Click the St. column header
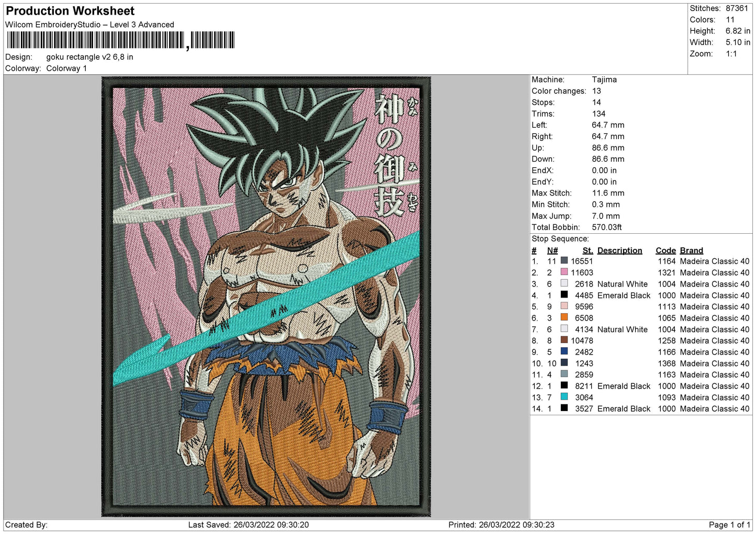 pos(588,251)
